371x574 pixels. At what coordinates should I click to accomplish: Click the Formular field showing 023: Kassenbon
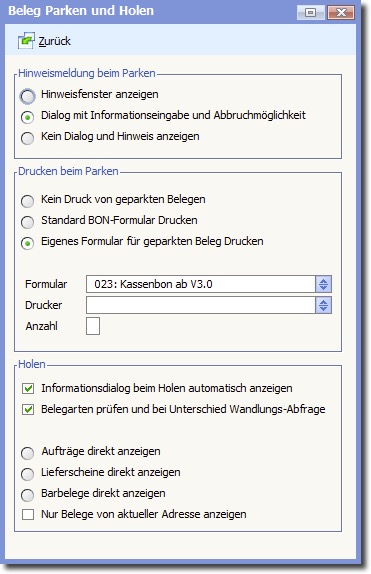(x=201, y=284)
